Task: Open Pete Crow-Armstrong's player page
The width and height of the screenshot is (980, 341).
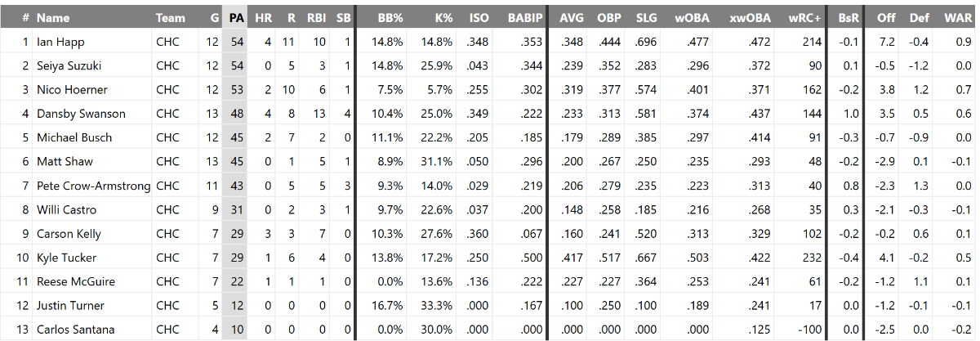Action: 93,186
